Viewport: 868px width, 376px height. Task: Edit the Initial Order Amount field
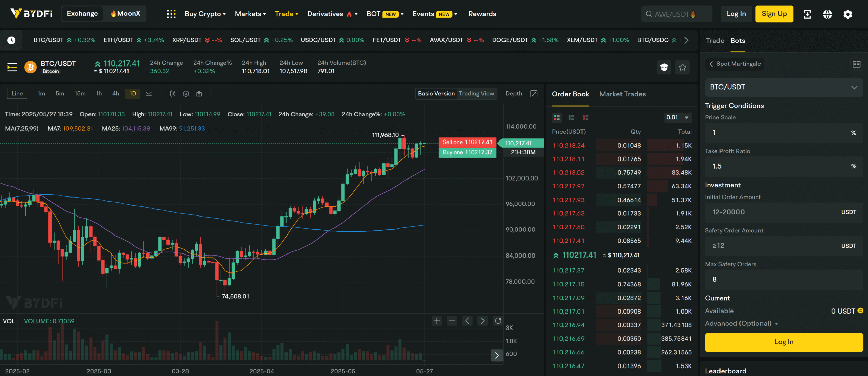(x=784, y=212)
